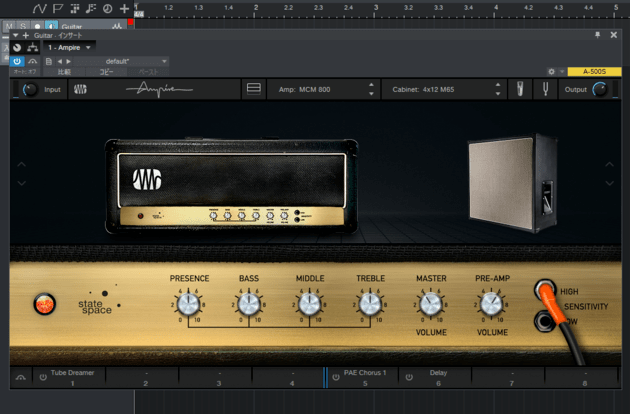The image size is (630, 414).
Task: Click the コピー copy button
Action: click(x=105, y=72)
